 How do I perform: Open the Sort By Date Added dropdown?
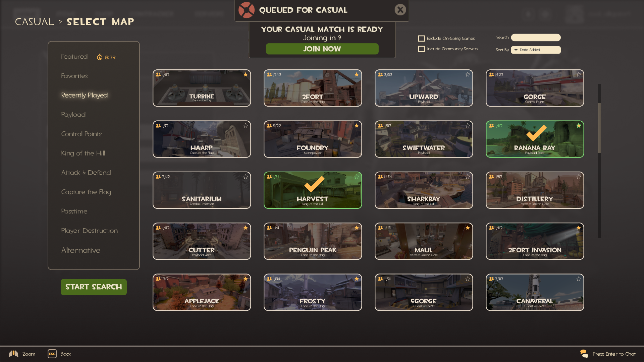coord(536,50)
